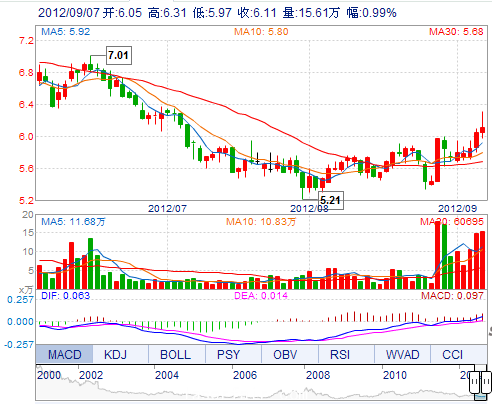Click the last red candlestick on chart
This screenshot has width=492, height=404.
point(482,130)
